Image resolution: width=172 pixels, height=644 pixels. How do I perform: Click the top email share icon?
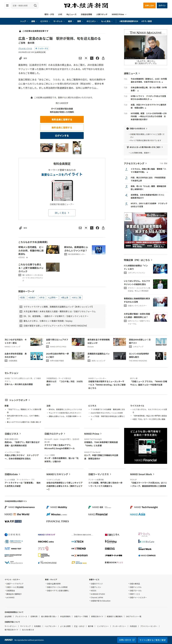80,58
